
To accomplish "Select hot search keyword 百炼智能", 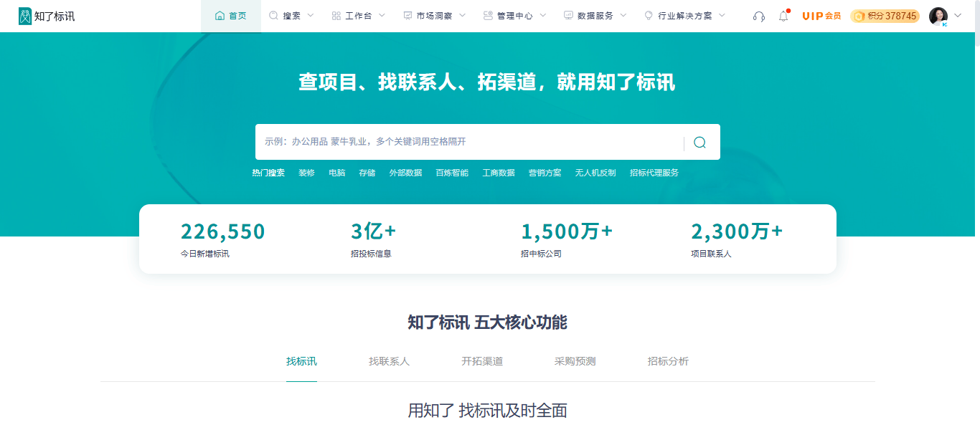I will pyautogui.click(x=452, y=173).
